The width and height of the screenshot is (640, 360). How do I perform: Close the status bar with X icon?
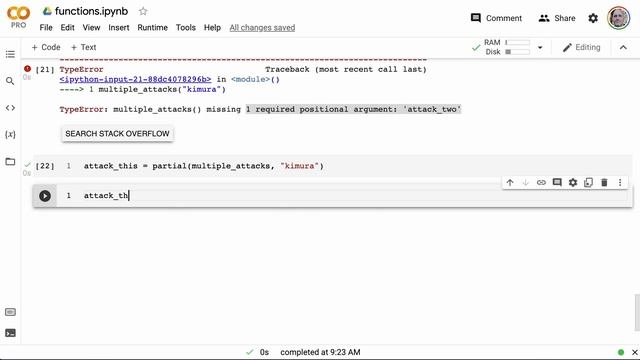click(x=635, y=352)
